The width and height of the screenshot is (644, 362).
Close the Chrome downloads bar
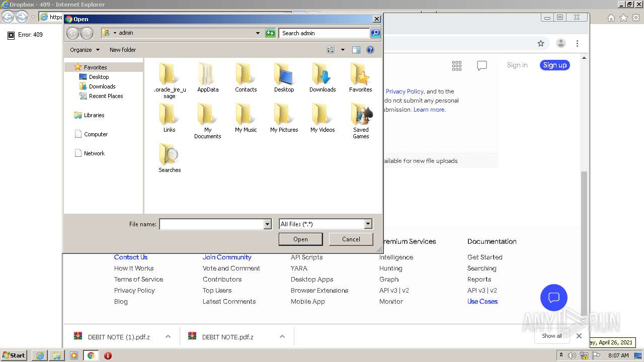click(579, 336)
